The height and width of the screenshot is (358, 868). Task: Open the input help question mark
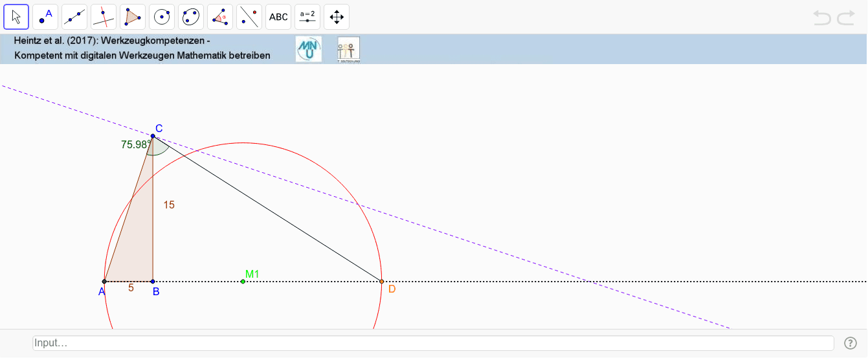[851, 342]
